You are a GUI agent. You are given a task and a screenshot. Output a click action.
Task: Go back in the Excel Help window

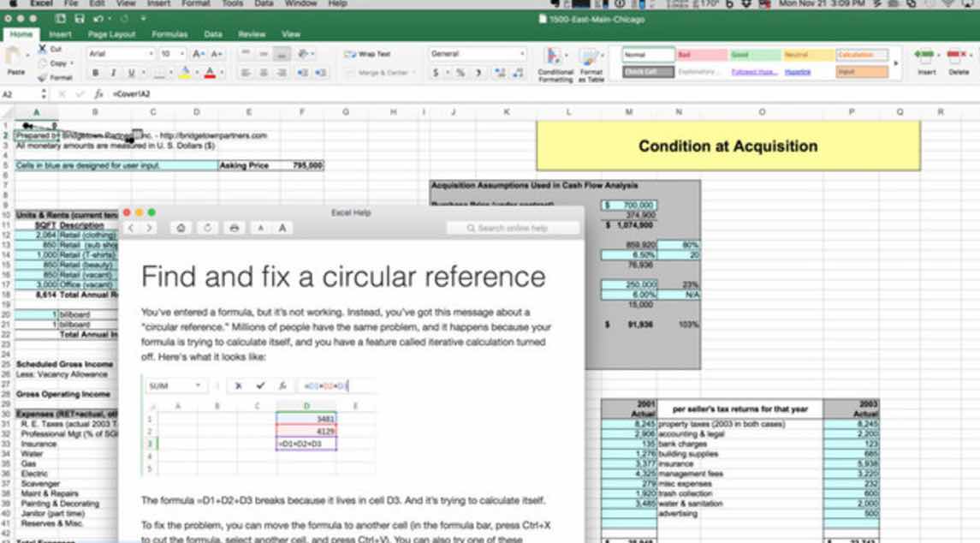coord(131,229)
